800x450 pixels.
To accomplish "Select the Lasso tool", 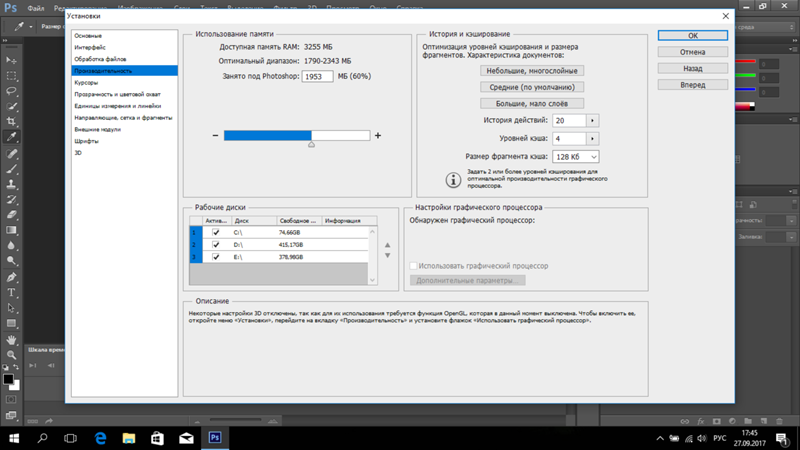I will 11,91.
